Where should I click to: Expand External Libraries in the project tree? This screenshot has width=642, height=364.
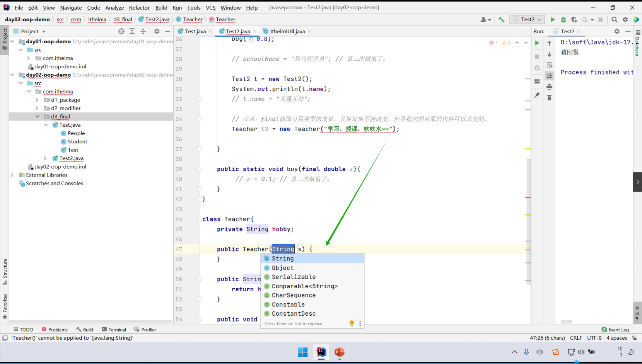[12, 175]
